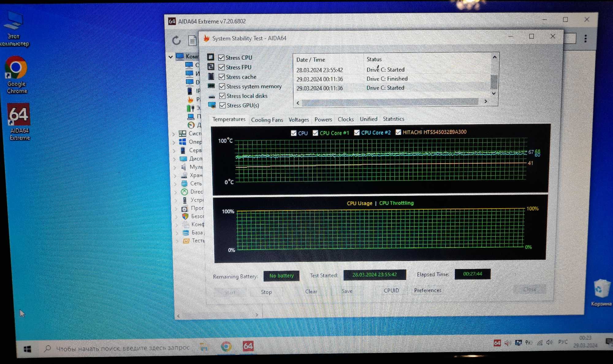Viewport: 613px width, 364px height.
Task: Click Save button
Action: coord(347,291)
